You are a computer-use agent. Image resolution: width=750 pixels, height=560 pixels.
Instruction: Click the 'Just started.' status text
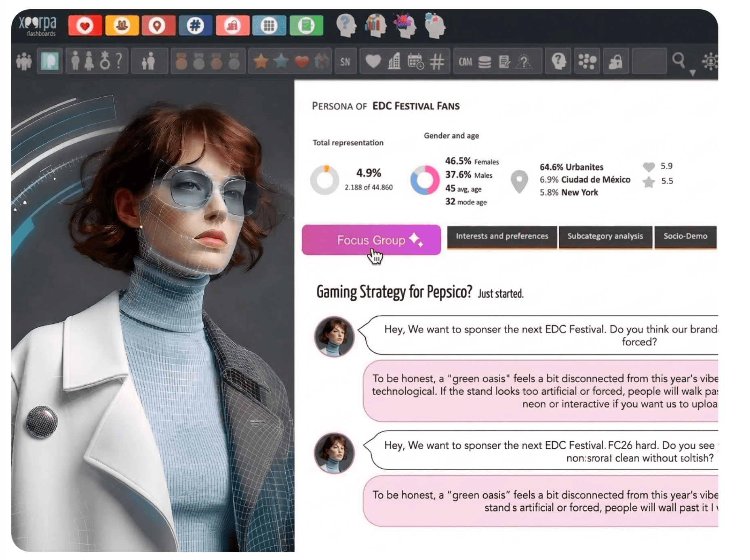pyautogui.click(x=501, y=294)
